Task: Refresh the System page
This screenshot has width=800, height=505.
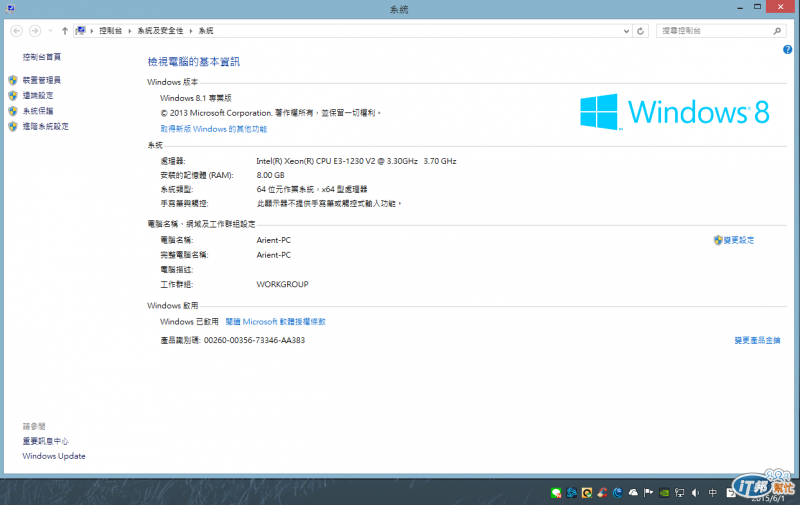Action: [x=640, y=31]
